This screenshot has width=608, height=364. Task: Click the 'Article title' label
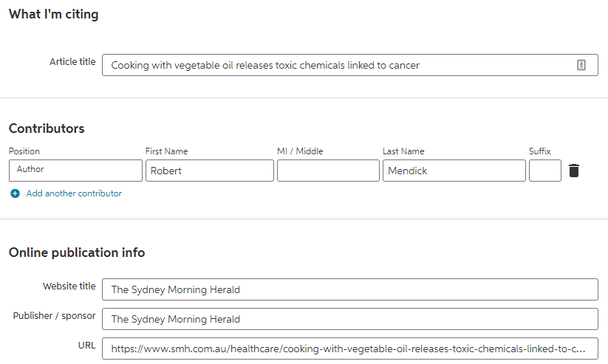pyautogui.click(x=72, y=62)
